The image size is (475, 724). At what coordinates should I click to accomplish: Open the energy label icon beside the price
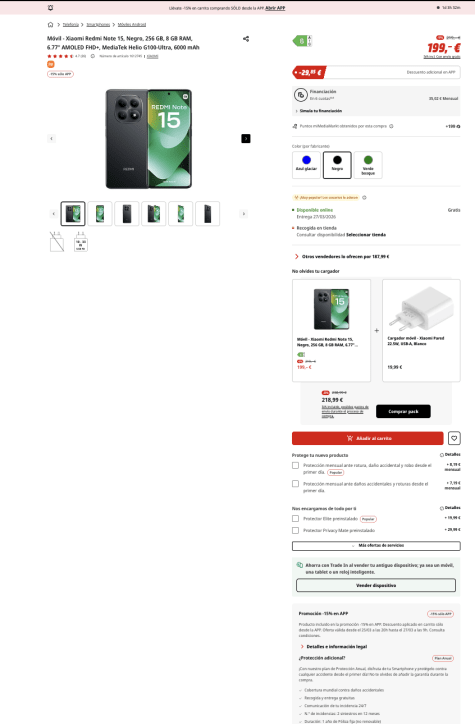(x=303, y=41)
